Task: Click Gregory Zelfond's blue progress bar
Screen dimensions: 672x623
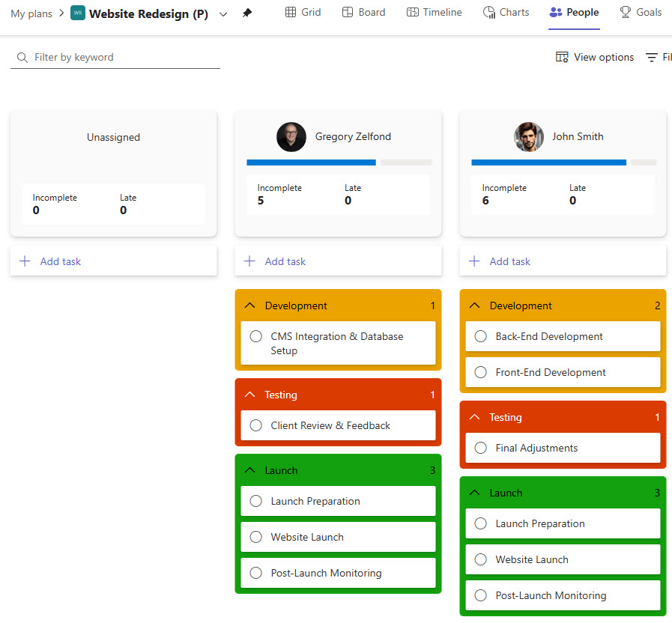Action: [x=311, y=162]
